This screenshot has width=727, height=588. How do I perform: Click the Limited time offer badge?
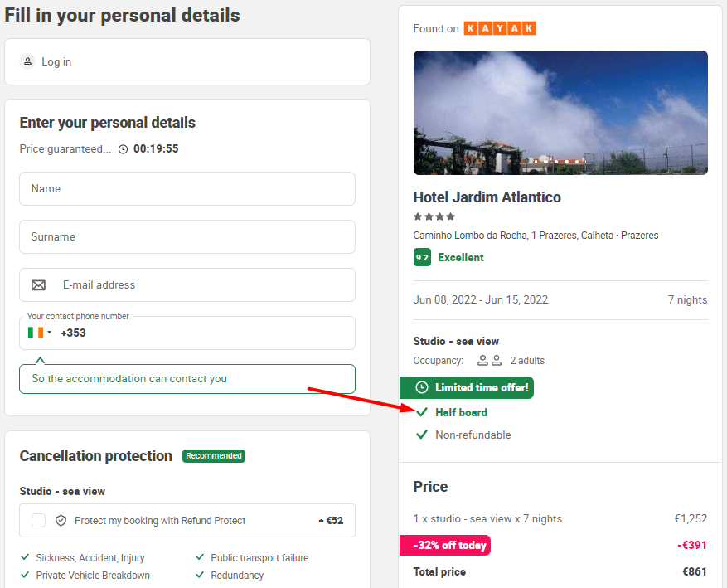467,387
